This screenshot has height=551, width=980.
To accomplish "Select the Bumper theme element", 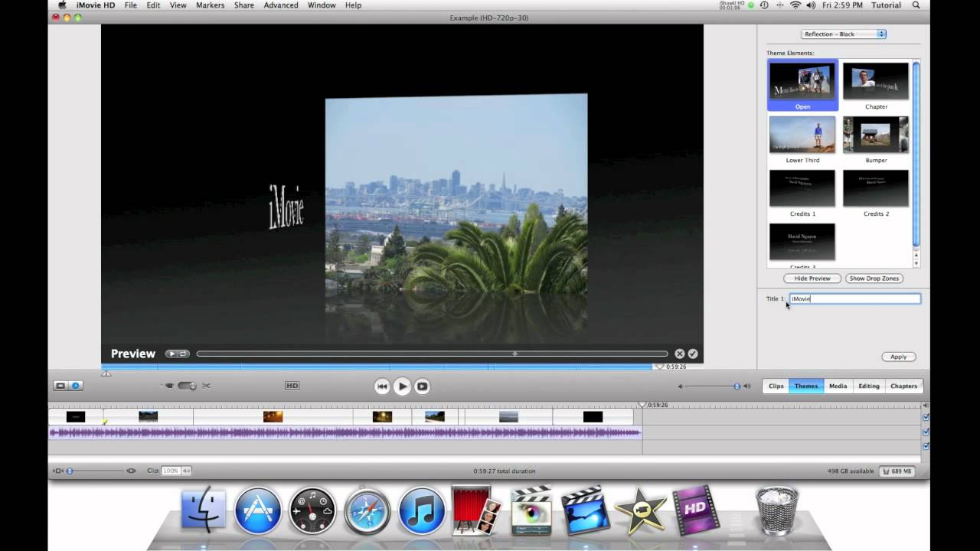I will click(876, 139).
